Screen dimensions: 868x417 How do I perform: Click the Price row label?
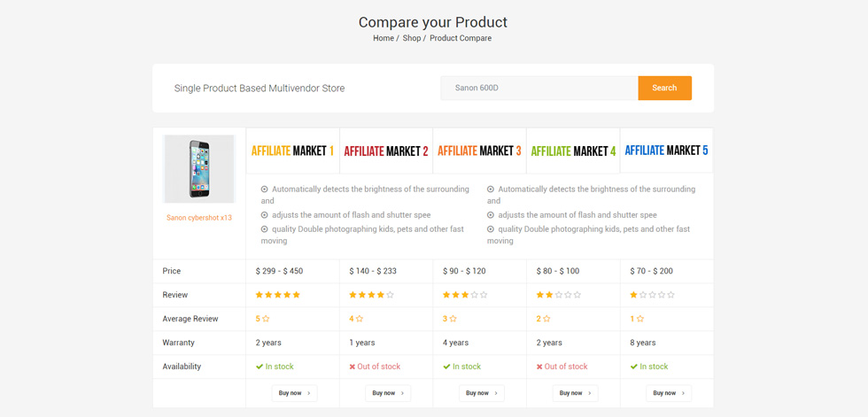tap(172, 271)
